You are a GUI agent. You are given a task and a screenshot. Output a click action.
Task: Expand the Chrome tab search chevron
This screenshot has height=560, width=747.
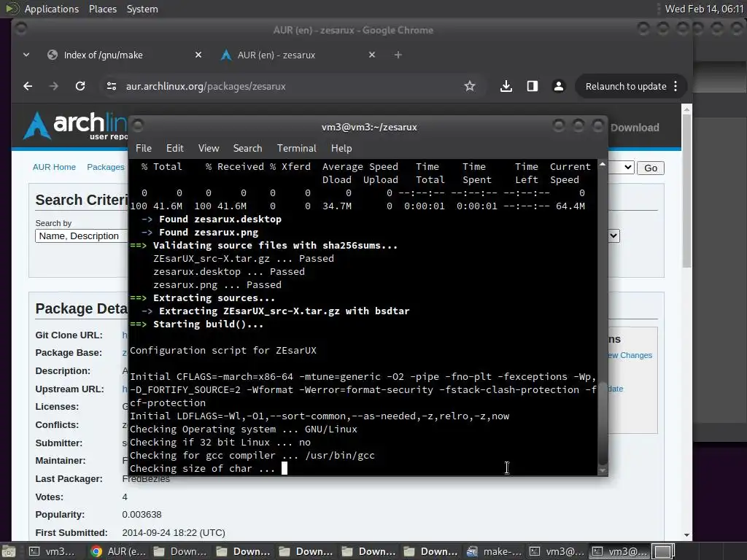point(26,55)
